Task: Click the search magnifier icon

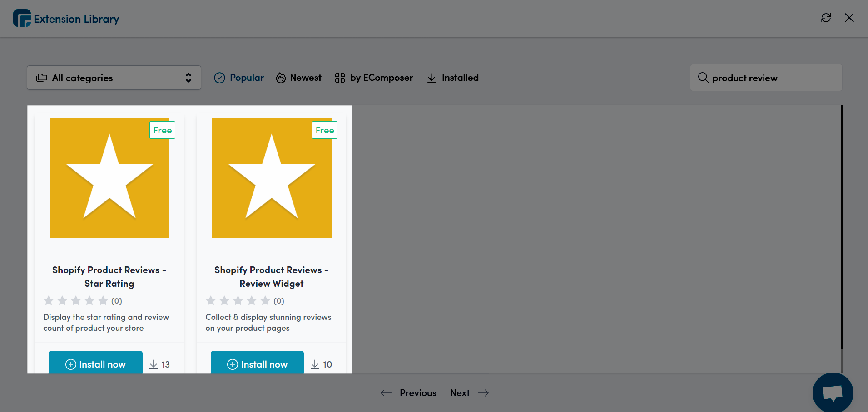Action: [703, 78]
